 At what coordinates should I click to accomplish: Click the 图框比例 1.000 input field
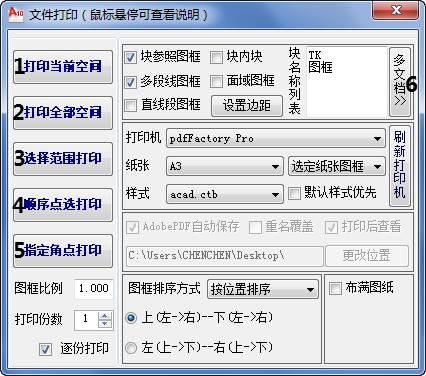[x=94, y=288]
